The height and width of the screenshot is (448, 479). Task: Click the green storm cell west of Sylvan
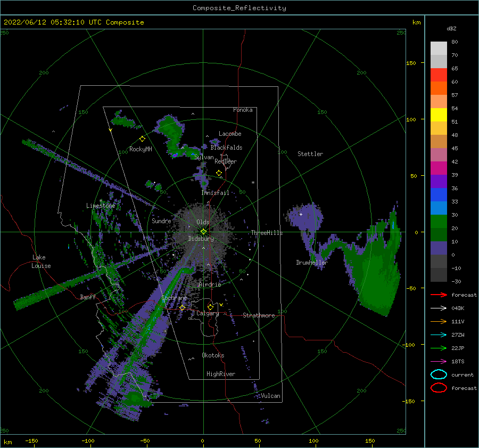pyautogui.click(x=175, y=137)
